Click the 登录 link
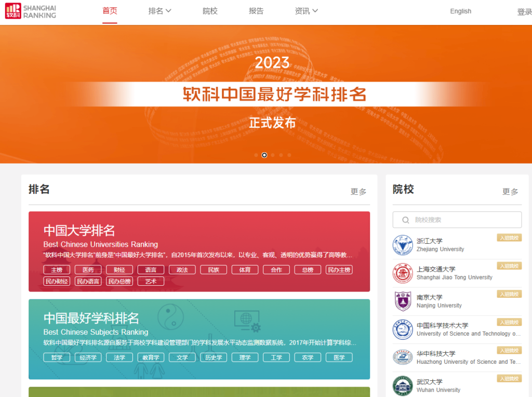 (524, 11)
